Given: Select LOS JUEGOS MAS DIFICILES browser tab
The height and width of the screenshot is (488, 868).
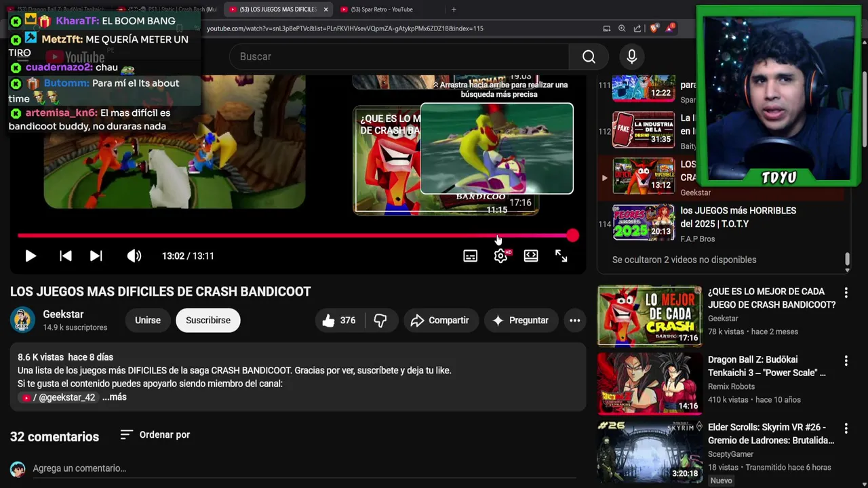Looking at the screenshot, I should pos(278,9).
